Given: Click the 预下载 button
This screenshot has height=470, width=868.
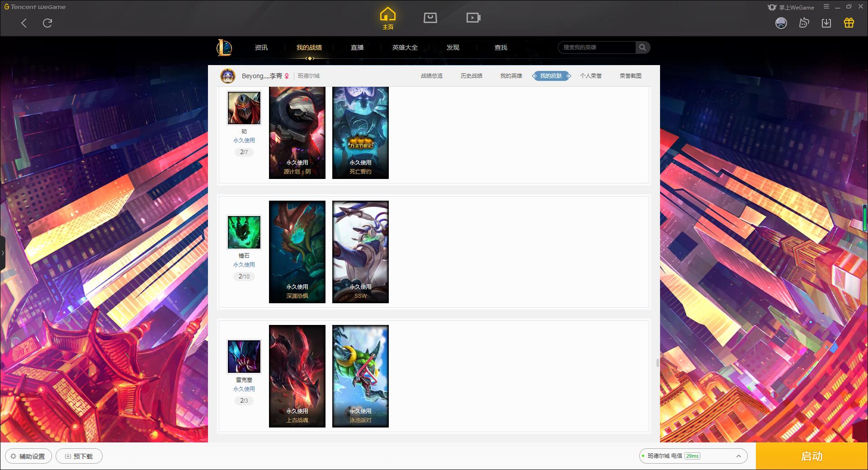Looking at the screenshot, I should point(79,456).
